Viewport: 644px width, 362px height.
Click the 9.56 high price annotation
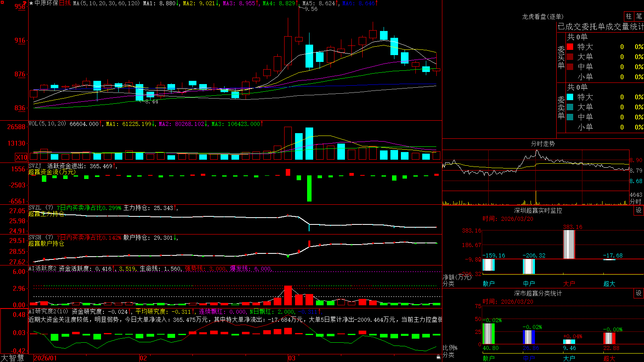(311, 9)
